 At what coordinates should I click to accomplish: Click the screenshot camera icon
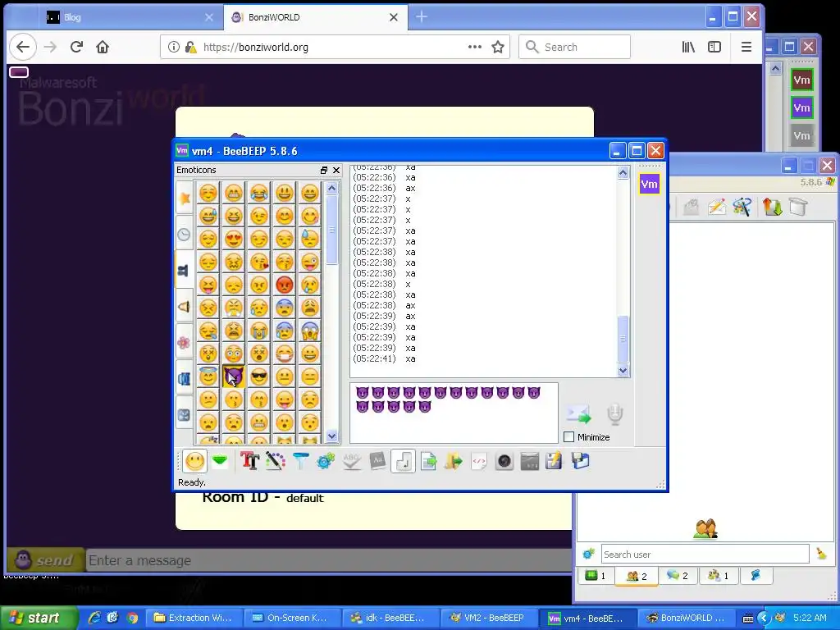[504, 461]
